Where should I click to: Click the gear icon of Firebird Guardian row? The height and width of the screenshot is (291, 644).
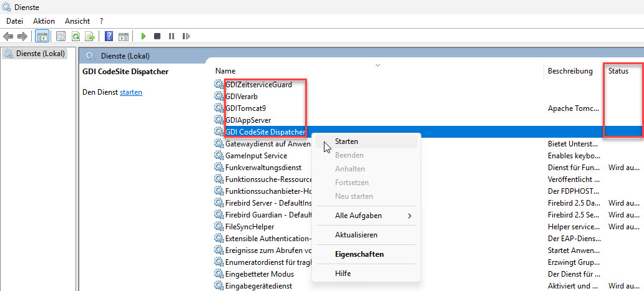219,215
